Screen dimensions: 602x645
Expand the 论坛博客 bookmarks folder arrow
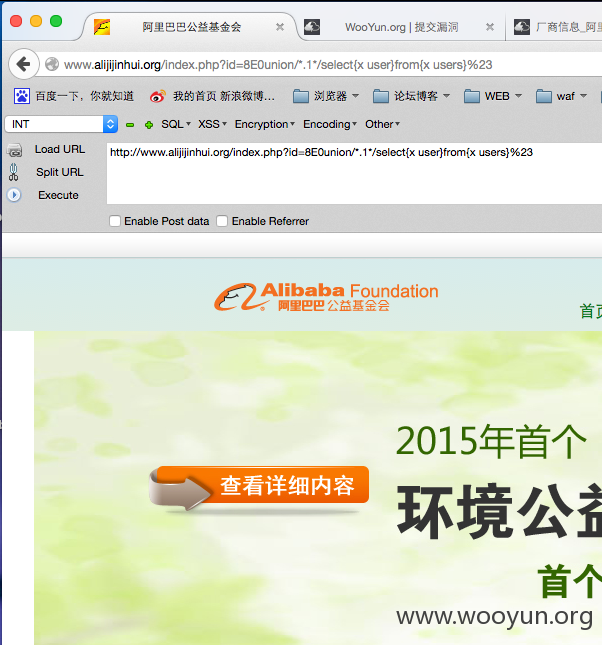coord(446,96)
